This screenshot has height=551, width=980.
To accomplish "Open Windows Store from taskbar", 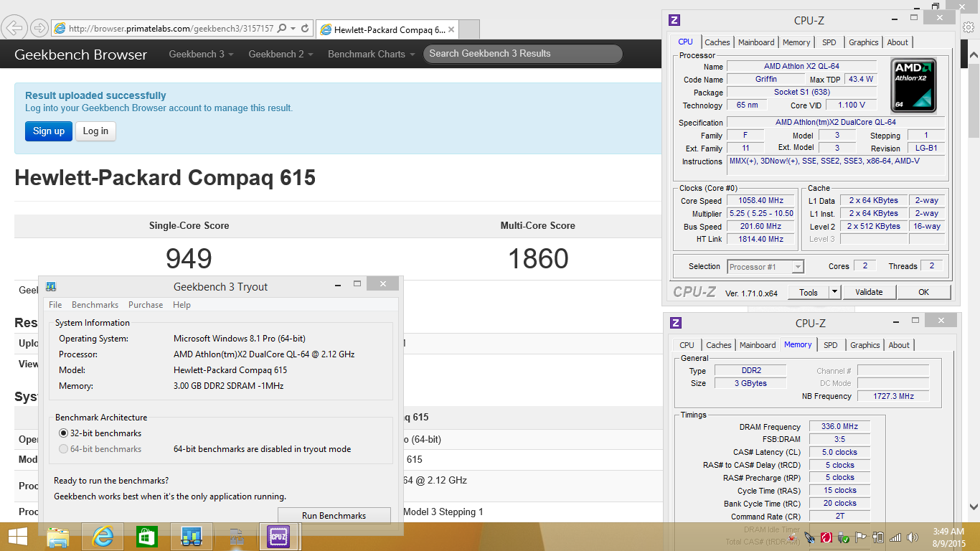I will 147,537.
